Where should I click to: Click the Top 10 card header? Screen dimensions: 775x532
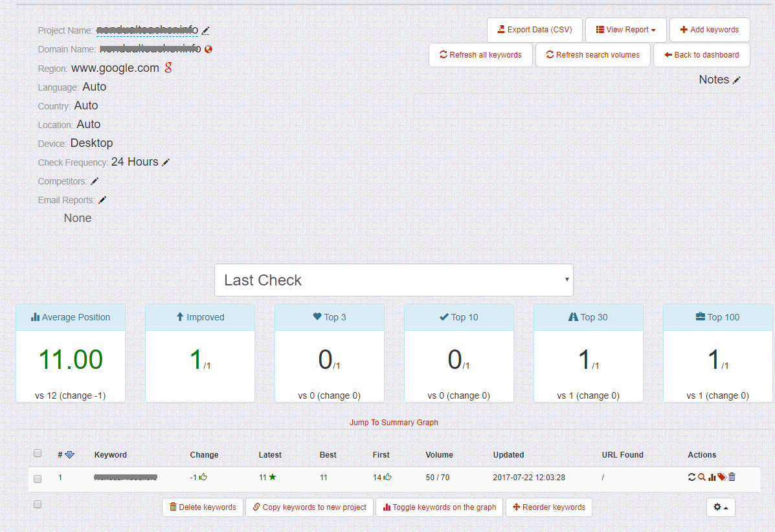pyautogui.click(x=459, y=317)
